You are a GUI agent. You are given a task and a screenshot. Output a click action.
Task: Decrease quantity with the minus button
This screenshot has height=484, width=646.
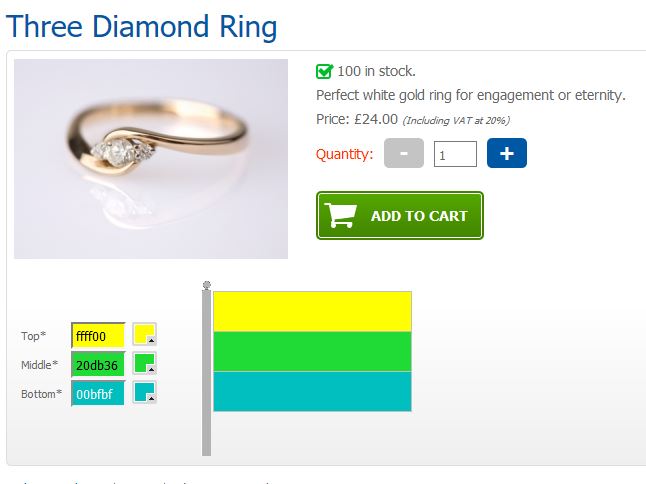click(x=403, y=154)
